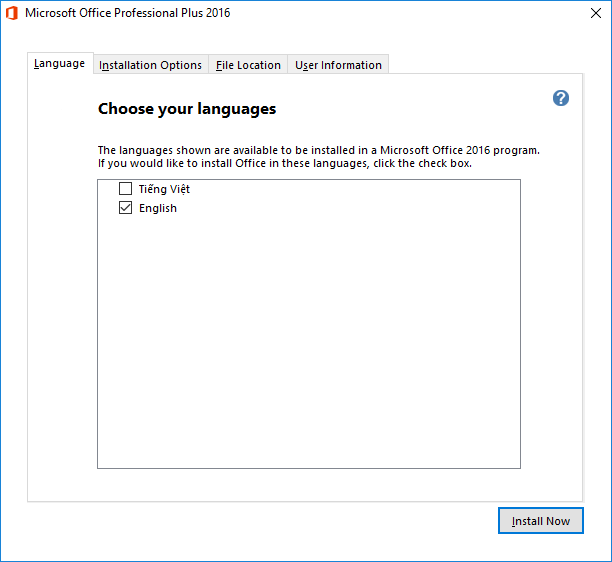Check the Tiếng Việt language checkbox
The height and width of the screenshot is (562, 612).
125,189
